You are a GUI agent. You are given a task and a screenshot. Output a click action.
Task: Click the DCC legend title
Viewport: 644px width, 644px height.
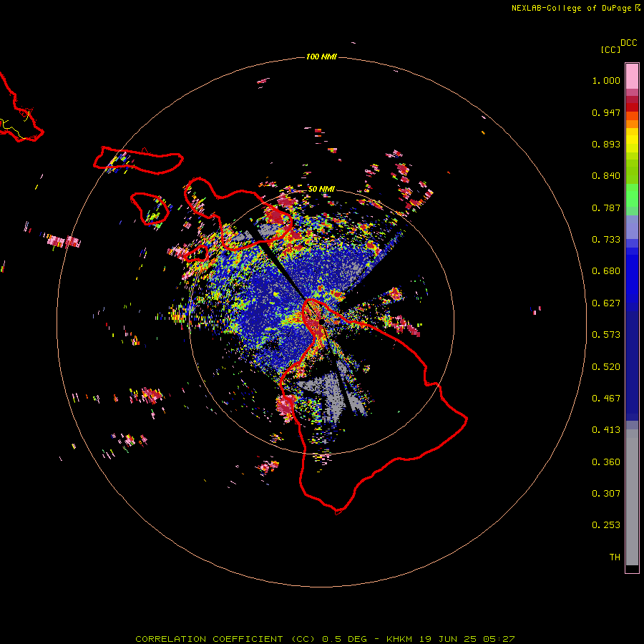pos(629,43)
